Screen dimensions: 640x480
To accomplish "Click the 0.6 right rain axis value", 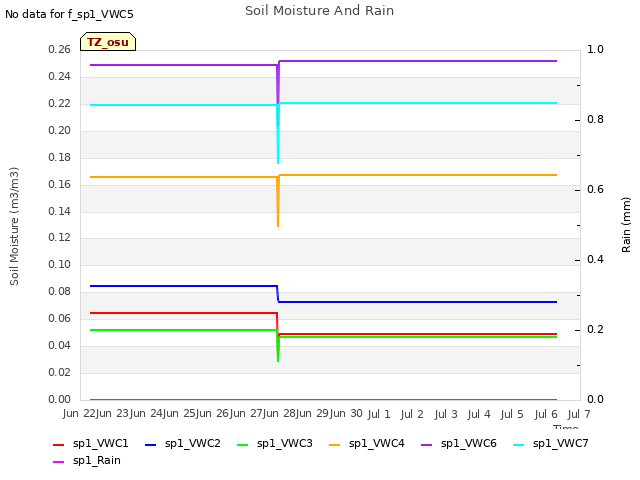I will (595, 190).
